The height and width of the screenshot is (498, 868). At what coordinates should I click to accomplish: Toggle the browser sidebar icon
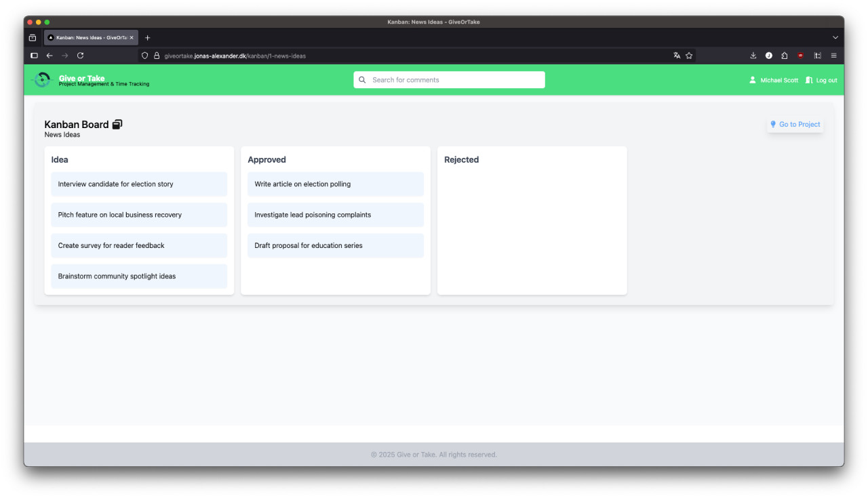click(34, 56)
